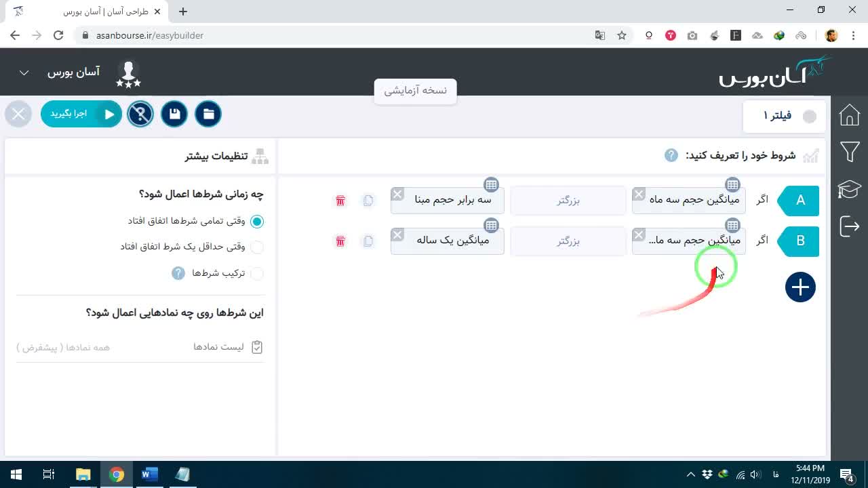Remove the left operand in row B
The height and width of the screenshot is (488, 868).
(639, 235)
